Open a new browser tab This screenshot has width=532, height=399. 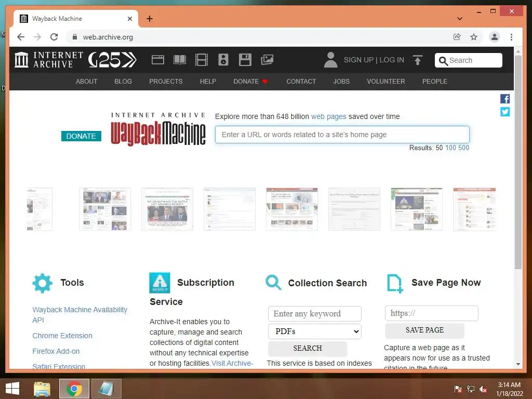pyautogui.click(x=150, y=19)
